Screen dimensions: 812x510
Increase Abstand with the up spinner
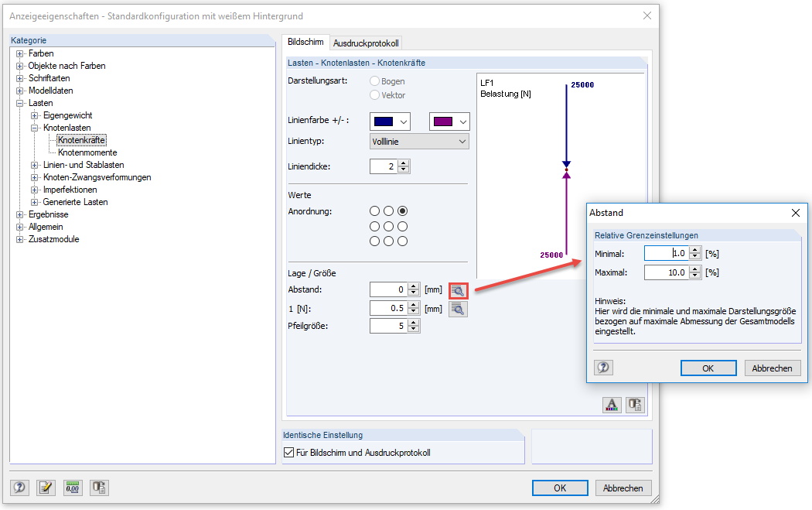tap(413, 286)
